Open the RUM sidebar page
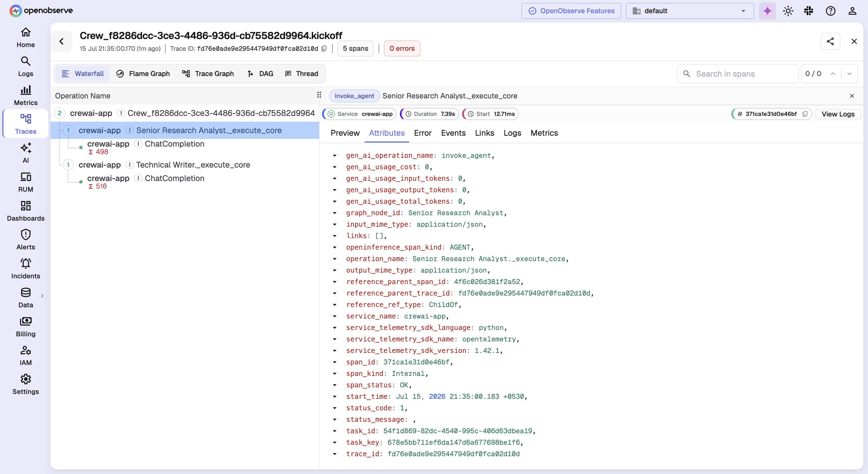Viewport: 868px width, 474px height. point(26,182)
